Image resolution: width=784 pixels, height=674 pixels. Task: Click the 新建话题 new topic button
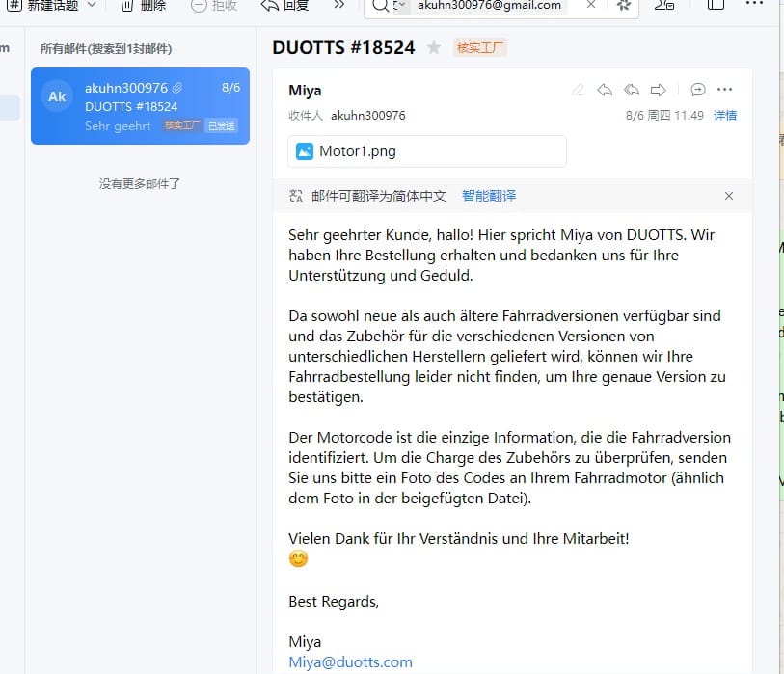(x=43, y=6)
